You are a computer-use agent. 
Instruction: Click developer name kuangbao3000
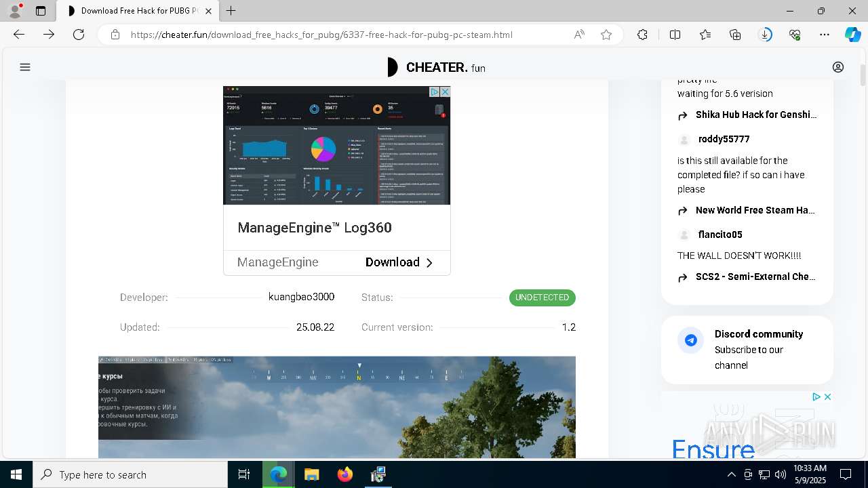tap(301, 297)
